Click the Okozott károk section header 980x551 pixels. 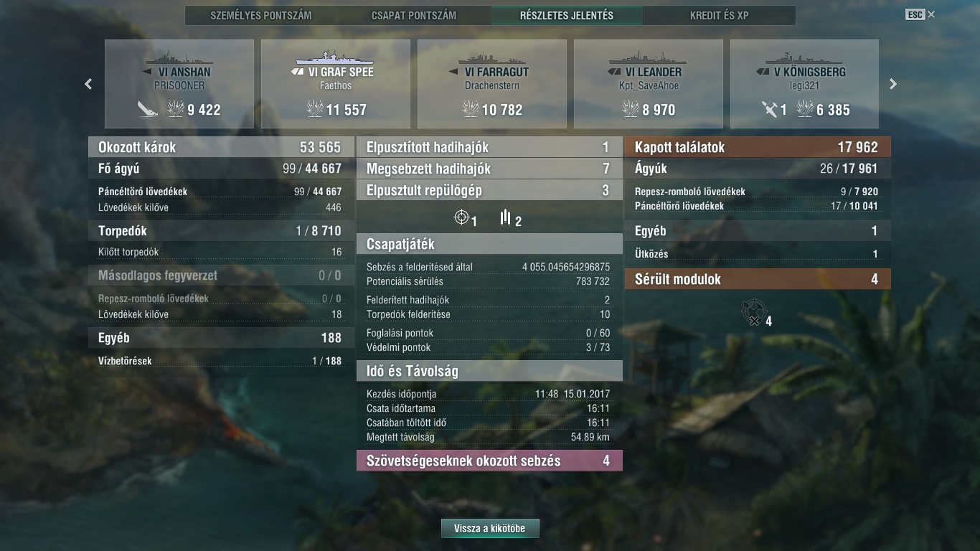221,147
